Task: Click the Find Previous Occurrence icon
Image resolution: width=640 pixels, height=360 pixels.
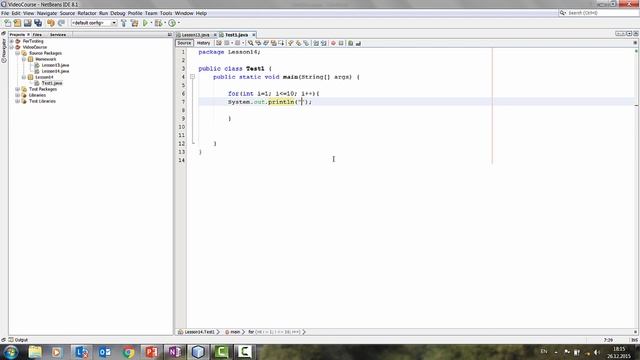Action: (x=258, y=43)
